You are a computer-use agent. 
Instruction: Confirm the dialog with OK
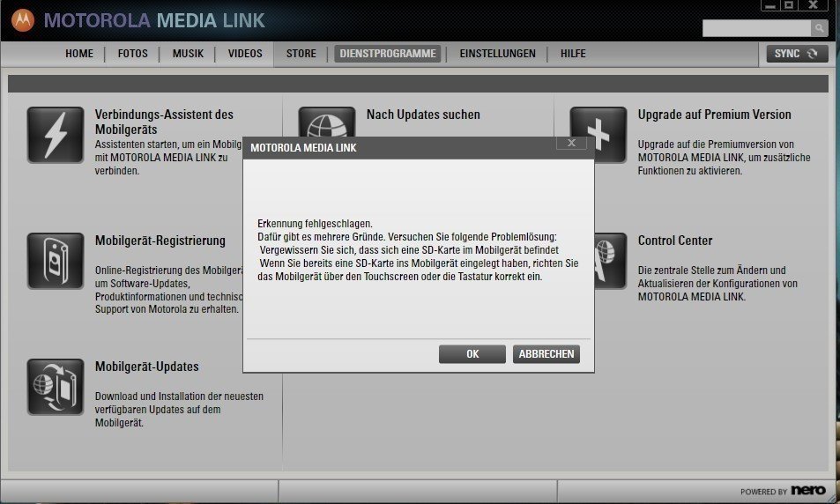pos(472,354)
